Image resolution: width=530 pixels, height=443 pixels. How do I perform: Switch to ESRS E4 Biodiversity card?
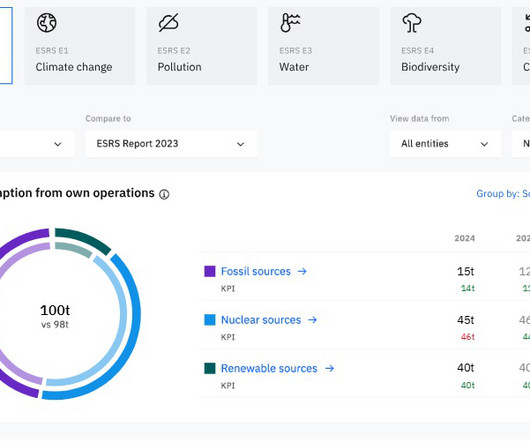coord(445,46)
